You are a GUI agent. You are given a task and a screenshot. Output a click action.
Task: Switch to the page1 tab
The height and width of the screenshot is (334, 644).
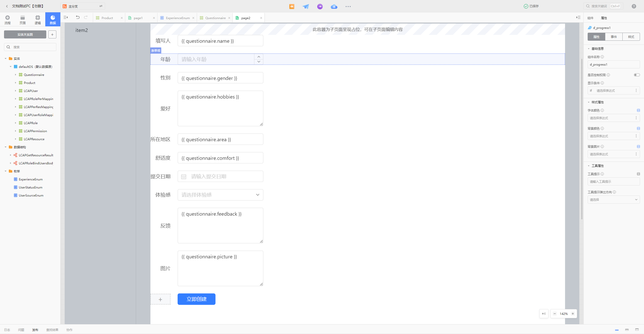coord(138,18)
